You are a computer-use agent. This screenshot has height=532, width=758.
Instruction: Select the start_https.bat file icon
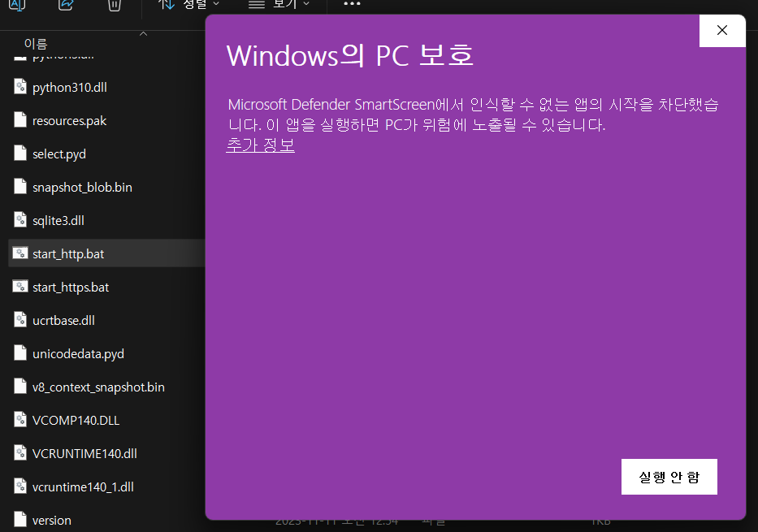point(20,286)
